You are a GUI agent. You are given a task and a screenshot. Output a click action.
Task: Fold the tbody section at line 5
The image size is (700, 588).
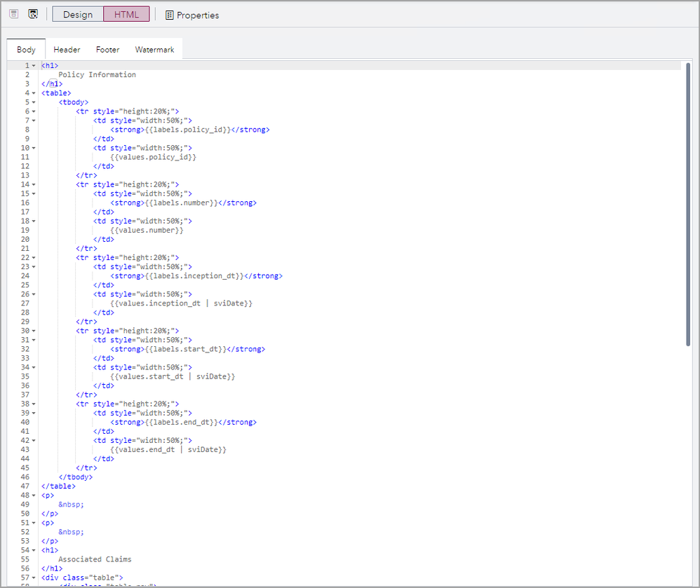point(34,102)
